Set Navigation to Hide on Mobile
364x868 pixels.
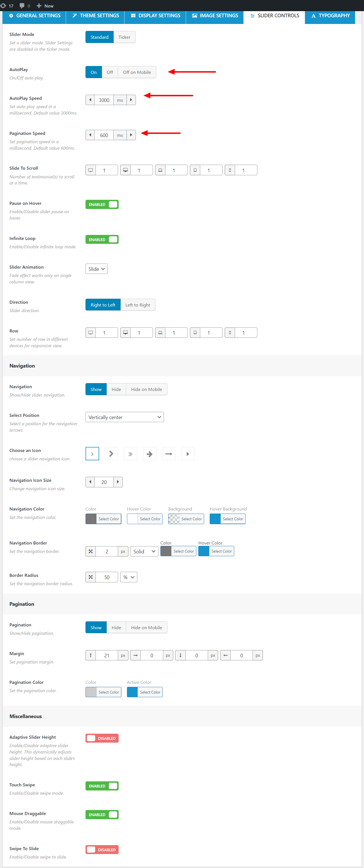click(x=146, y=389)
